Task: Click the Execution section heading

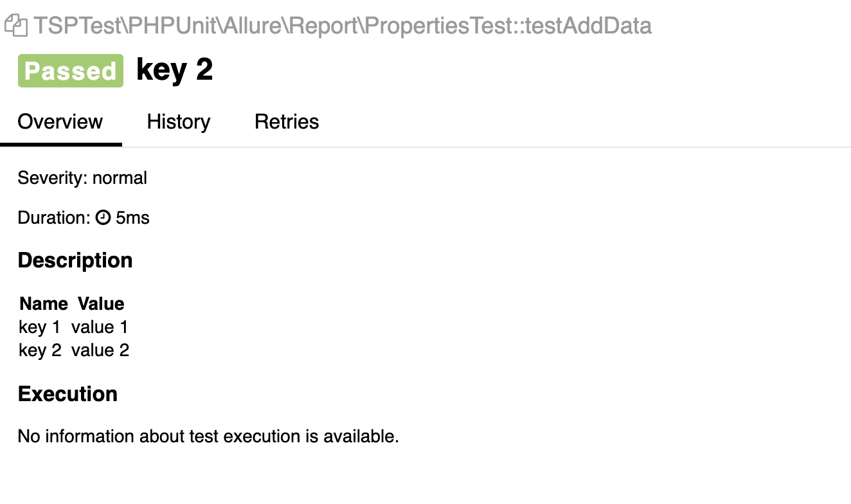Action: [67, 394]
